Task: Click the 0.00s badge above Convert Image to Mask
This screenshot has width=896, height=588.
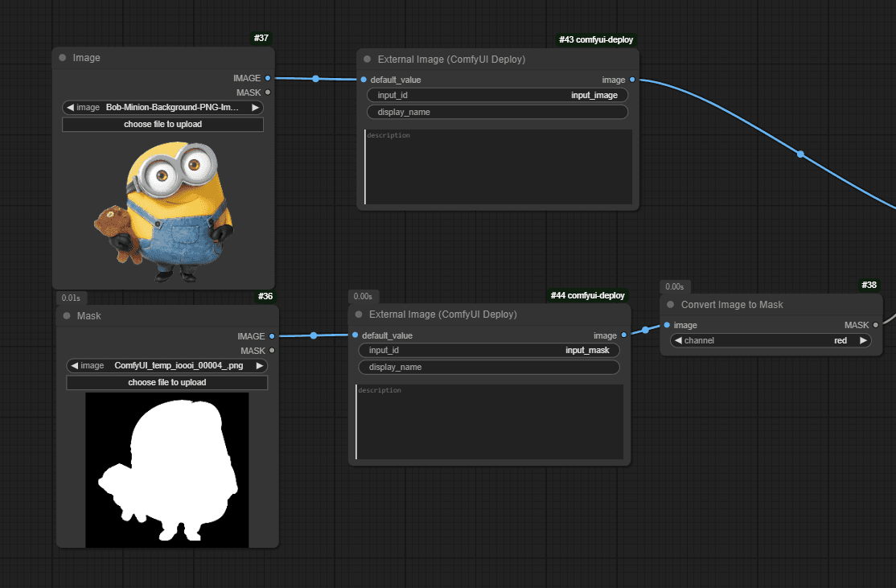Action: point(674,287)
